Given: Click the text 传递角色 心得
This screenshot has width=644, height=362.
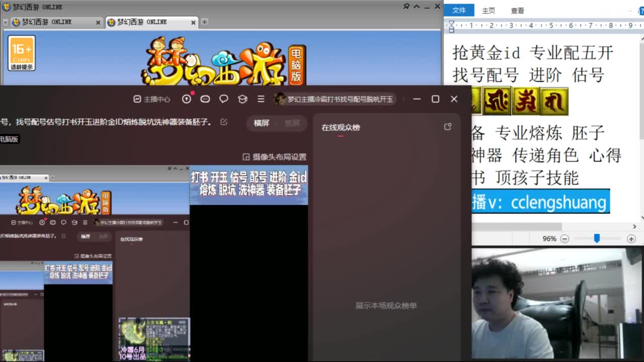Looking at the screenshot, I should [567, 156].
